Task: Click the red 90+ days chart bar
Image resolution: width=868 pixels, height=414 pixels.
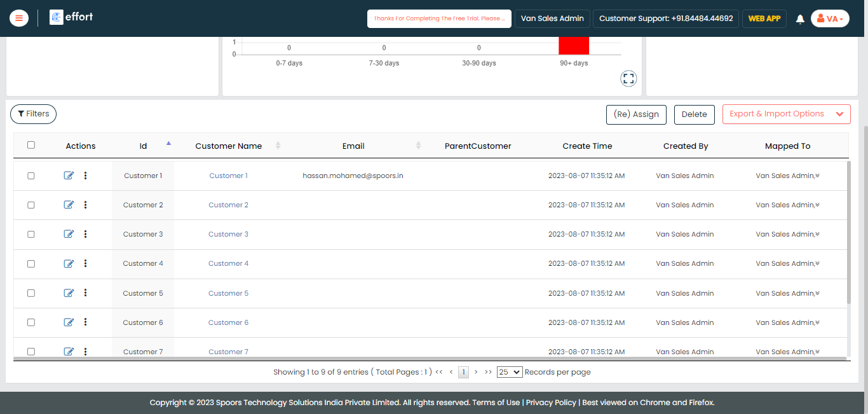Action: (574, 46)
